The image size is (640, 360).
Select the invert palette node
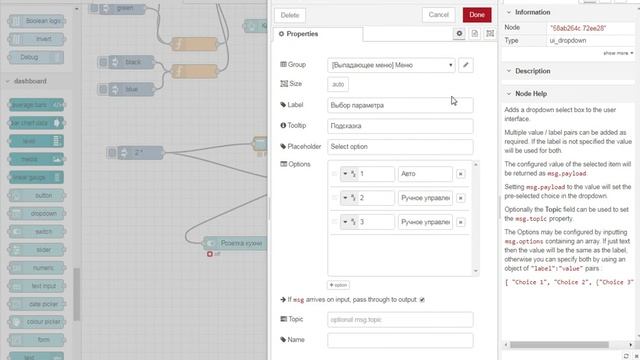(x=37, y=39)
